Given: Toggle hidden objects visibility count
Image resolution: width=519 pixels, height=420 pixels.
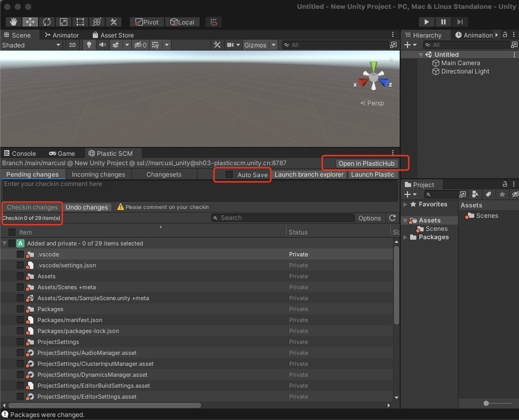Looking at the screenshot, I should [x=140, y=45].
